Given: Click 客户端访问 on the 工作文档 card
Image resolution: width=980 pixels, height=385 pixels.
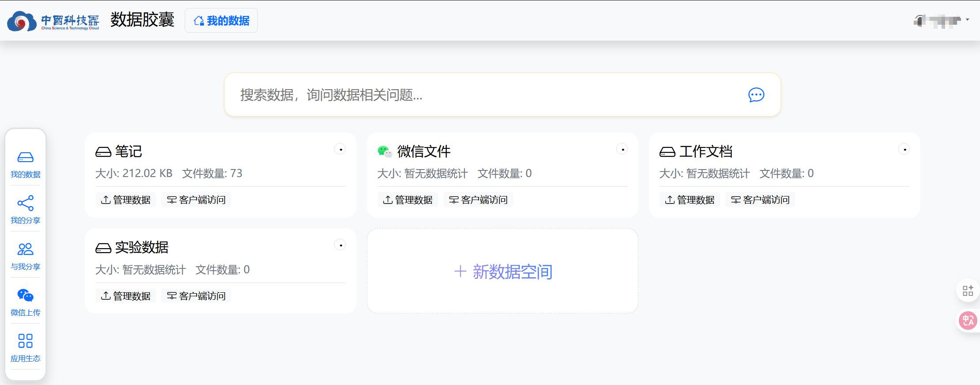Looking at the screenshot, I should click(x=760, y=200).
